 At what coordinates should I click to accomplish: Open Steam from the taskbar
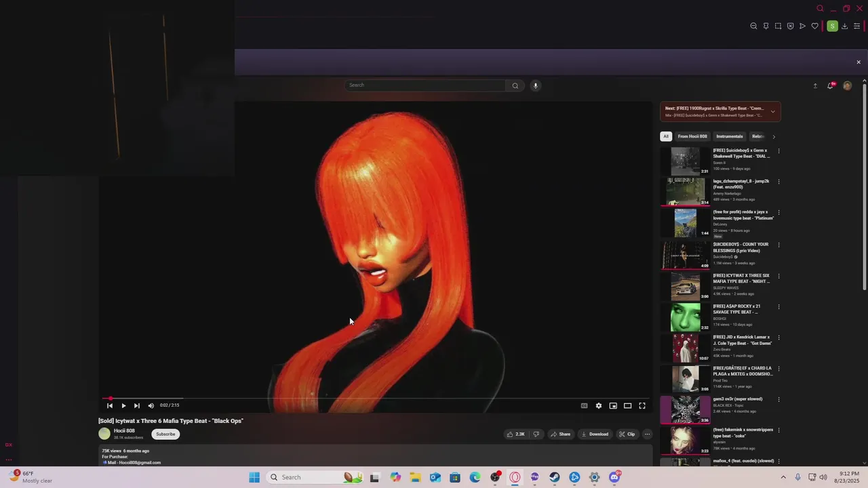point(555,477)
